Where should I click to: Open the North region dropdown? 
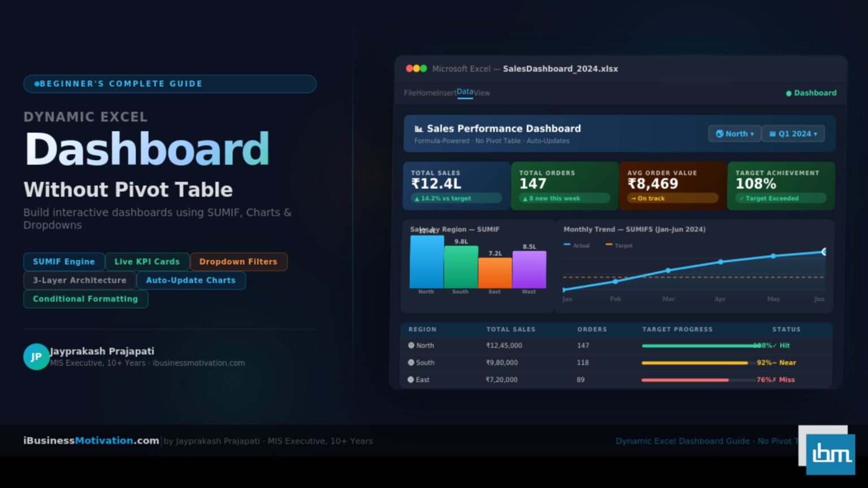tap(735, 133)
